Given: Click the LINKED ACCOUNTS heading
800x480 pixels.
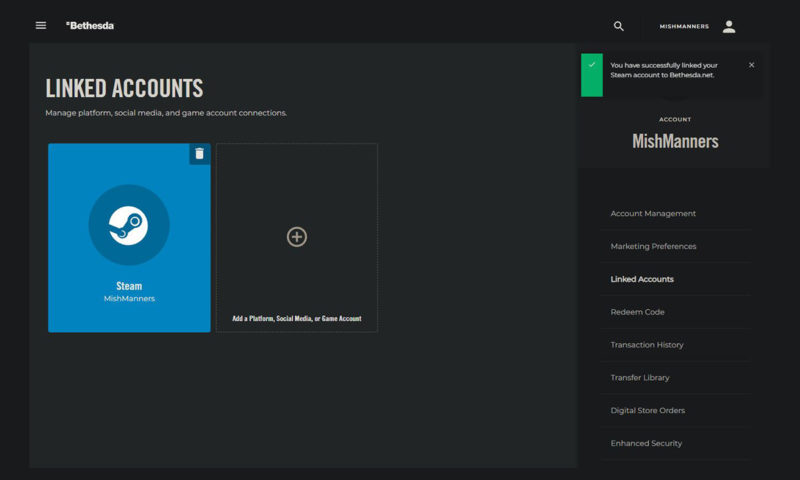Looking at the screenshot, I should tap(124, 88).
